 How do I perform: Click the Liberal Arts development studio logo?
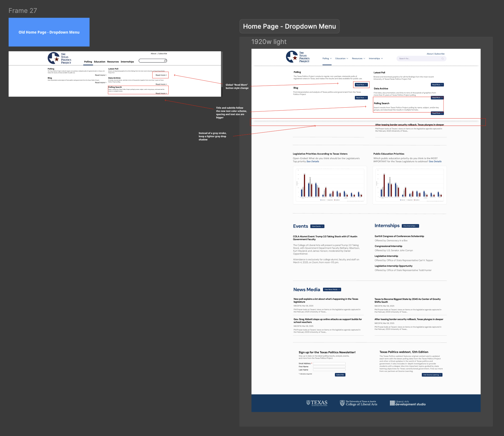point(407,403)
